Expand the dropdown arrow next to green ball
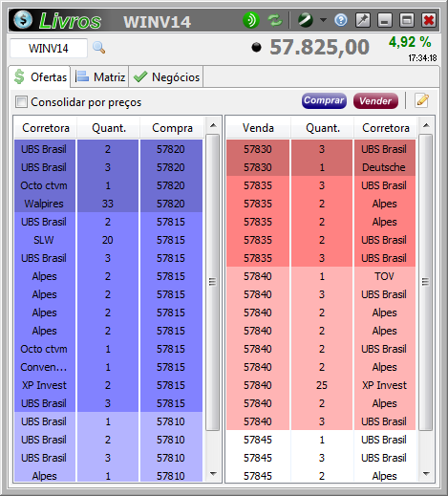Image resolution: width=448 pixels, height=496 pixels. click(x=323, y=20)
